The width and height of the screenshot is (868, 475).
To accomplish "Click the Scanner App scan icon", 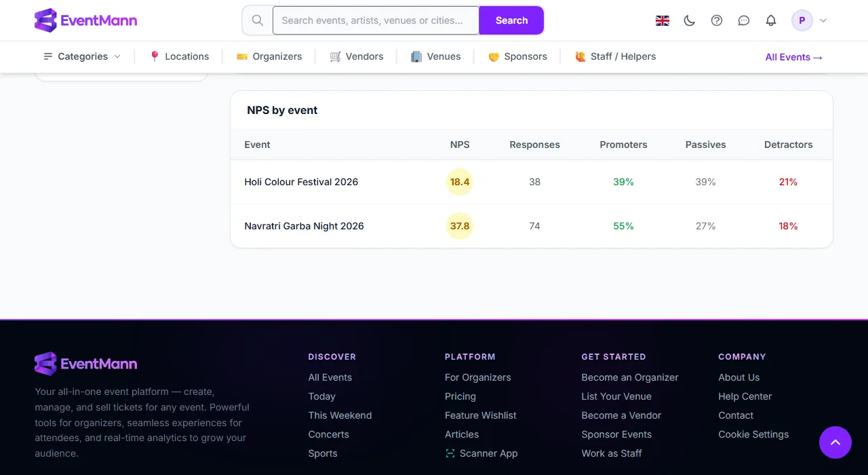I will pos(450,453).
